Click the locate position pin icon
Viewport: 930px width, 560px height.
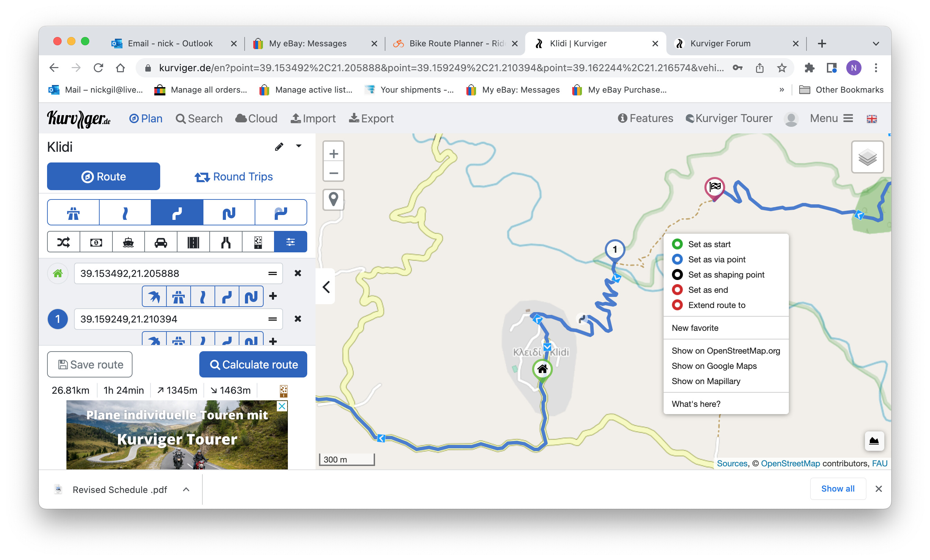click(x=333, y=199)
